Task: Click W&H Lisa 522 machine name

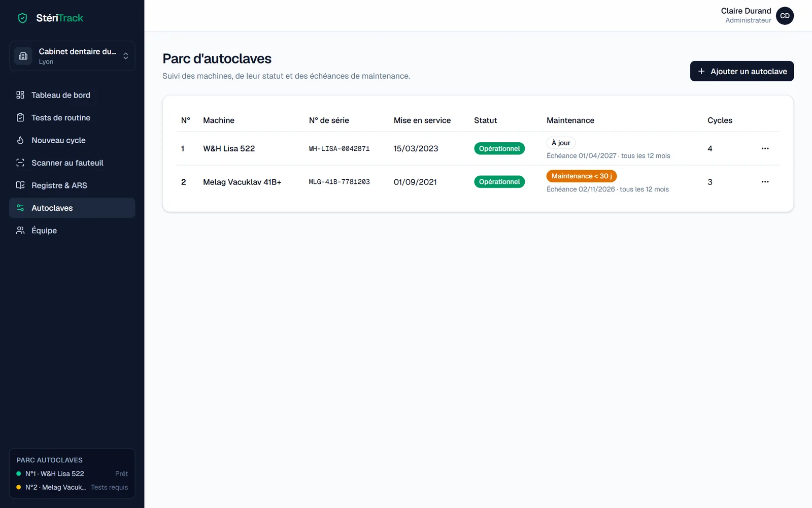Action: pyautogui.click(x=229, y=148)
